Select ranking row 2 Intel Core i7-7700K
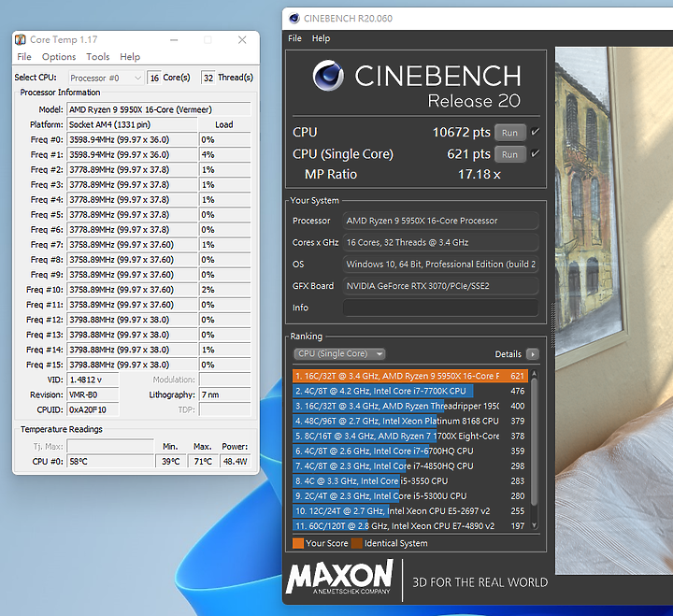The image size is (673, 616). (410, 391)
